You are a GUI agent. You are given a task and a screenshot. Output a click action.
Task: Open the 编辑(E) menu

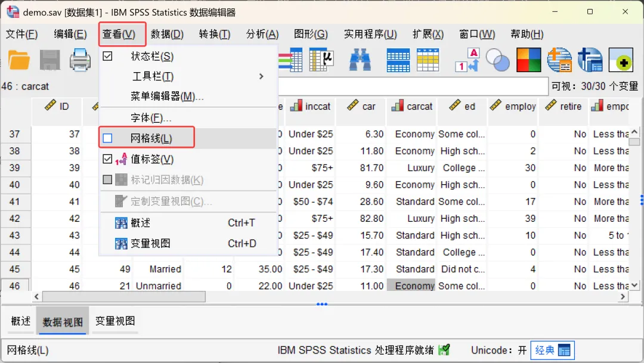click(x=70, y=34)
